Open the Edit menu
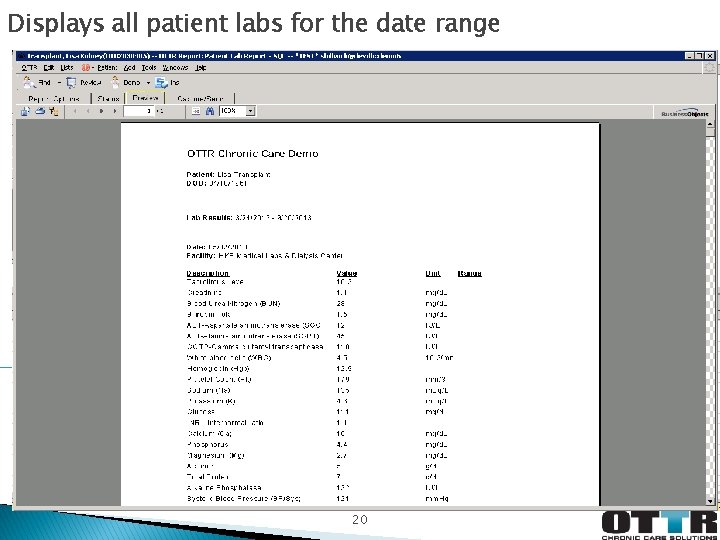 click(x=49, y=68)
